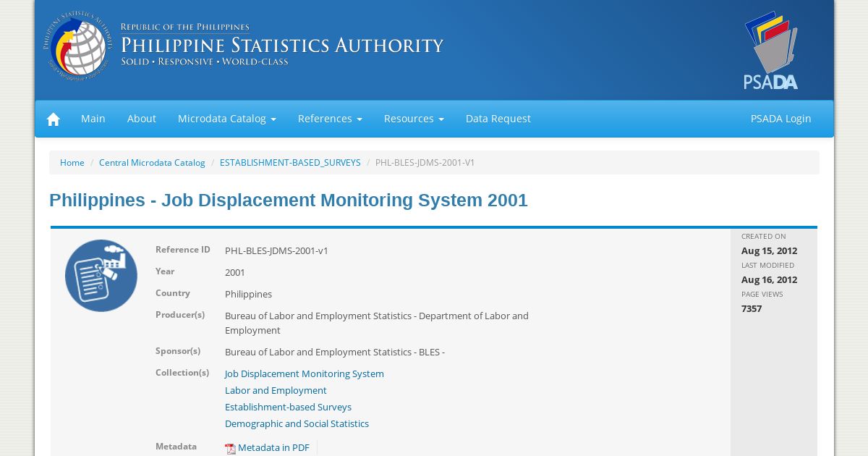The width and height of the screenshot is (868, 456).
Task: Click the home icon in navbar
Action: (x=53, y=119)
